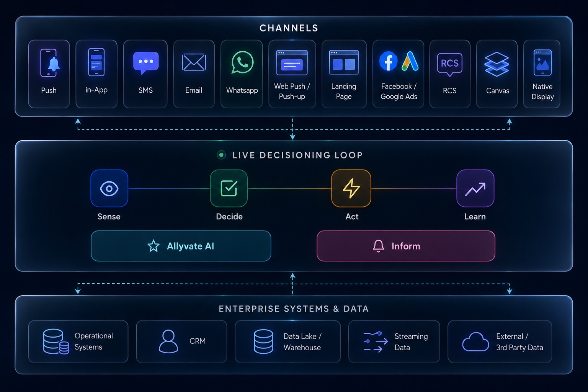Click the Google Ads logo icon

click(x=410, y=61)
